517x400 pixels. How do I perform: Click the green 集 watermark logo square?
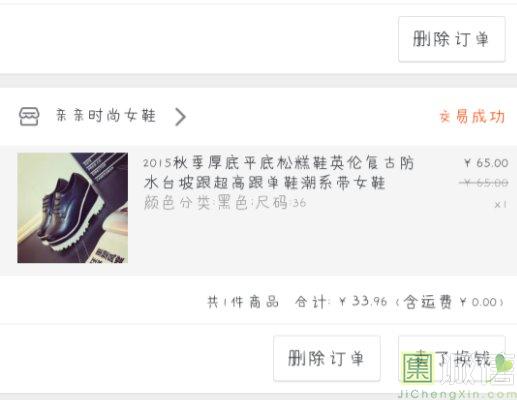coord(417,368)
